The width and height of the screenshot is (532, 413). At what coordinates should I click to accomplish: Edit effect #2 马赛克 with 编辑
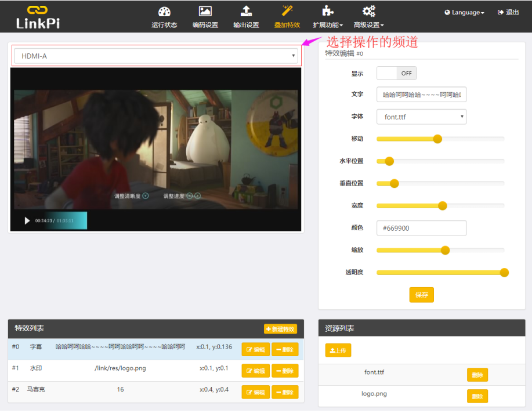(x=255, y=392)
